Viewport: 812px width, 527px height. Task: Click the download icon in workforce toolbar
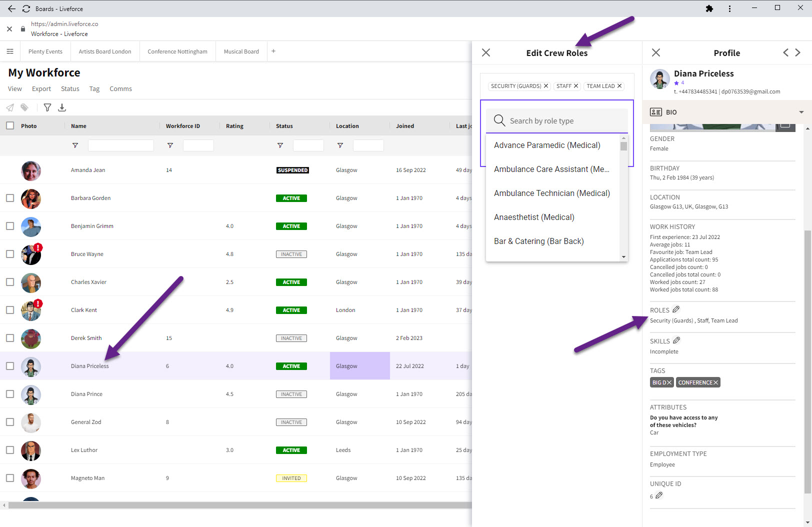[62, 107]
